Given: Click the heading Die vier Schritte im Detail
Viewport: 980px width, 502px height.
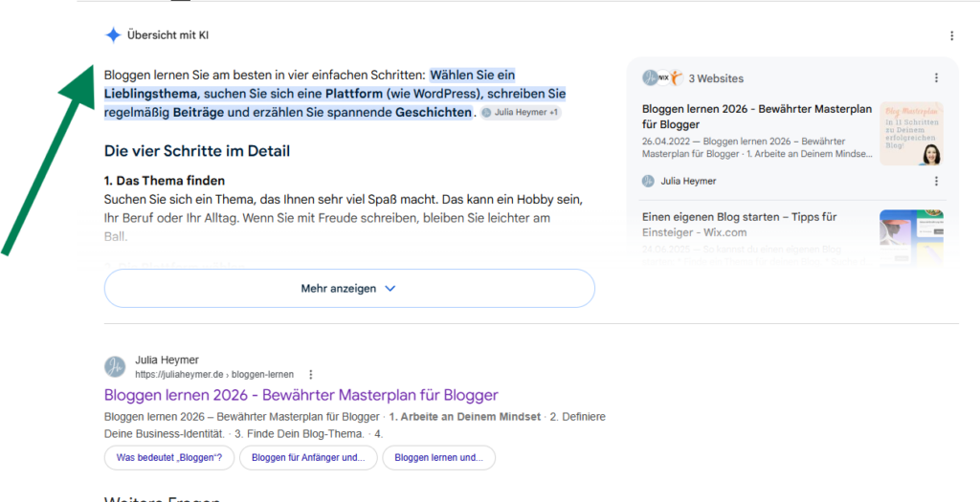Looking at the screenshot, I should click(197, 150).
